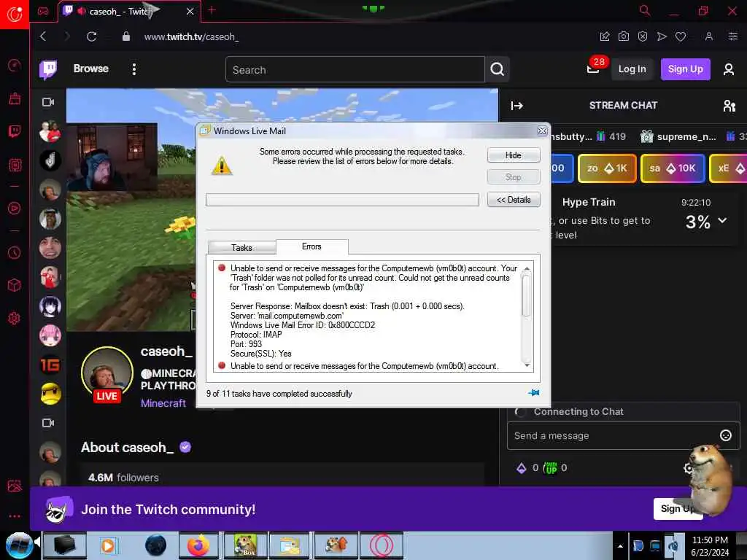This screenshot has height=560, width=747.
Task: Open Firefox from the taskbar
Action: tap(198, 545)
